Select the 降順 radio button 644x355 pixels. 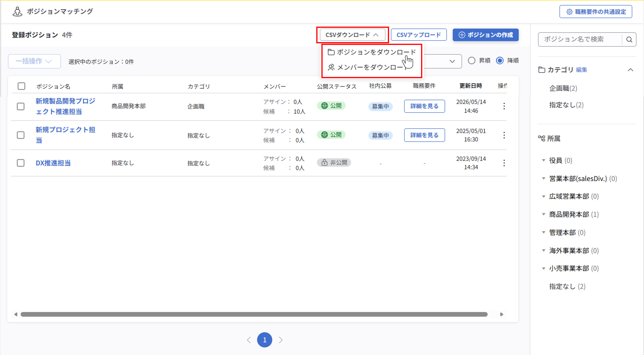pos(500,61)
